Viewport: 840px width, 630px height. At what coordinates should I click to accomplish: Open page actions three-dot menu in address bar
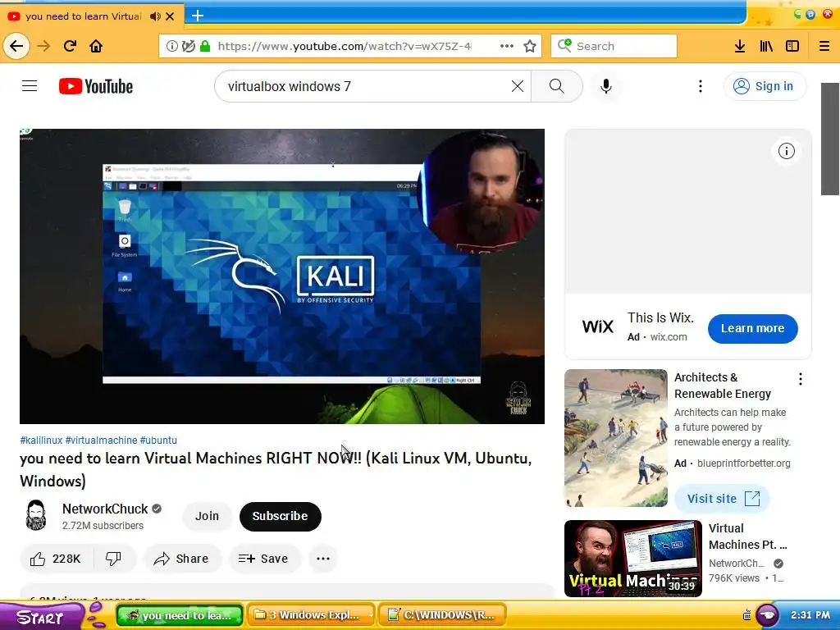pyautogui.click(x=506, y=46)
